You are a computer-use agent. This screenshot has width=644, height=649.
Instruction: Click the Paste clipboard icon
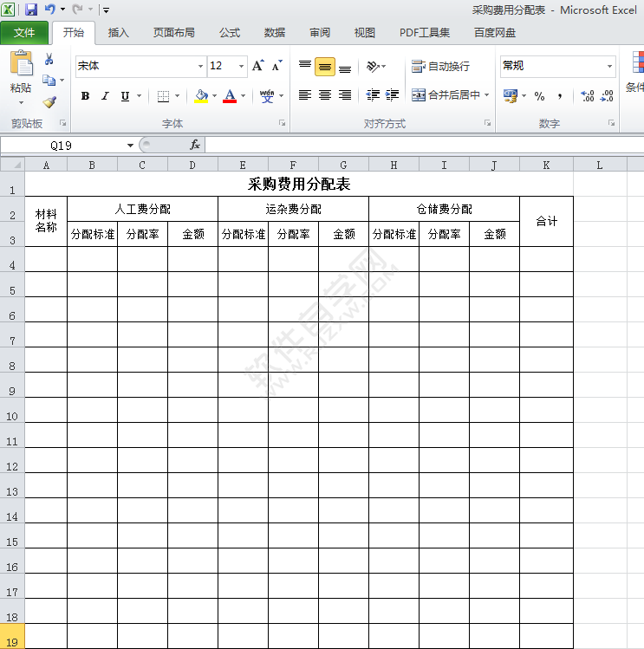click(21, 63)
